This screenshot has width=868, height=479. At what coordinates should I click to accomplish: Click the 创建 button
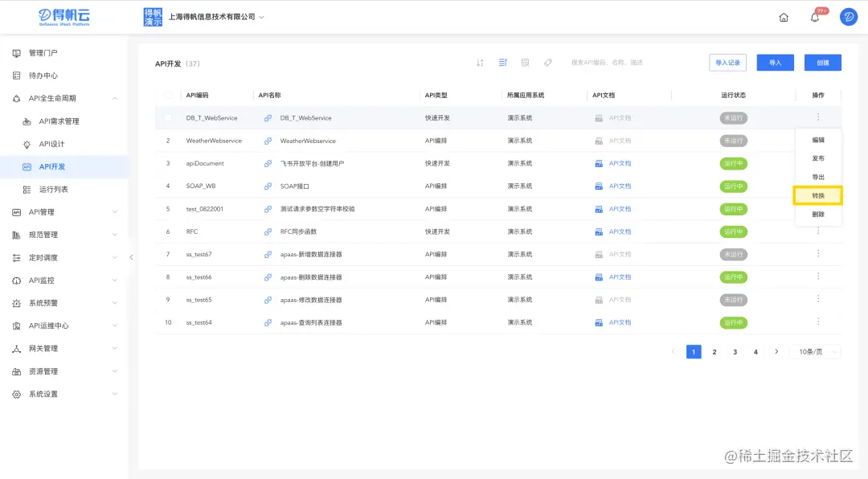823,63
